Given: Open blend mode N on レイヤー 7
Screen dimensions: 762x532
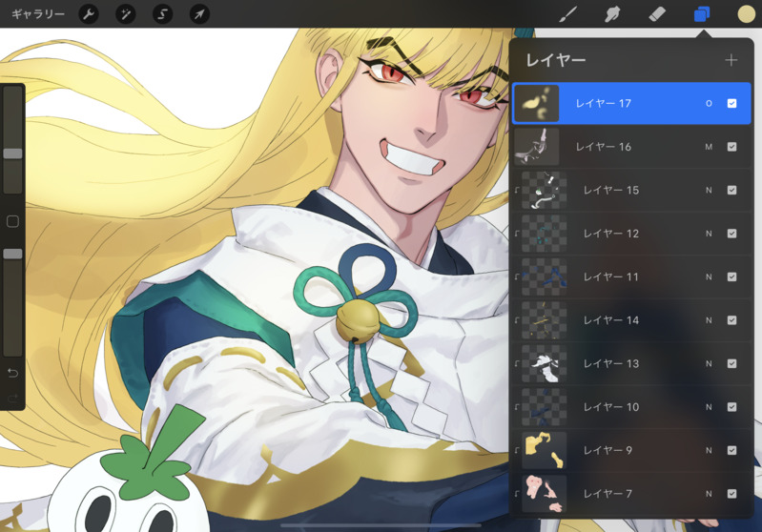Looking at the screenshot, I should coord(709,494).
